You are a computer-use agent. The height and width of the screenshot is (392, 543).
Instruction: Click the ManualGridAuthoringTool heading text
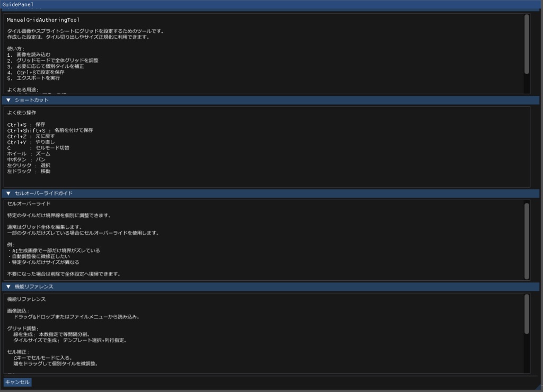point(43,20)
